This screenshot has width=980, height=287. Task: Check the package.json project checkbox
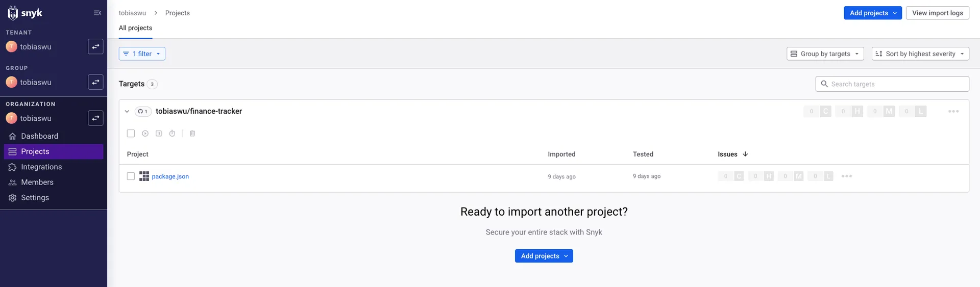(131, 176)
